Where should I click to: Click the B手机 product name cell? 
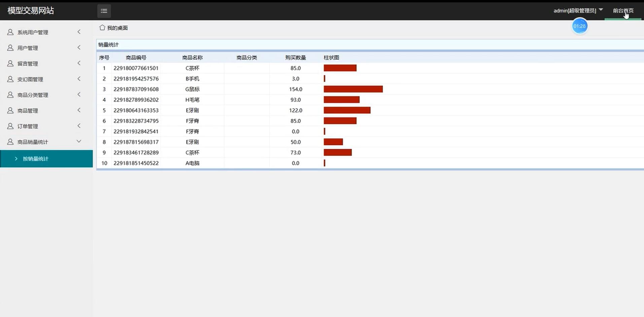point(192,78)
